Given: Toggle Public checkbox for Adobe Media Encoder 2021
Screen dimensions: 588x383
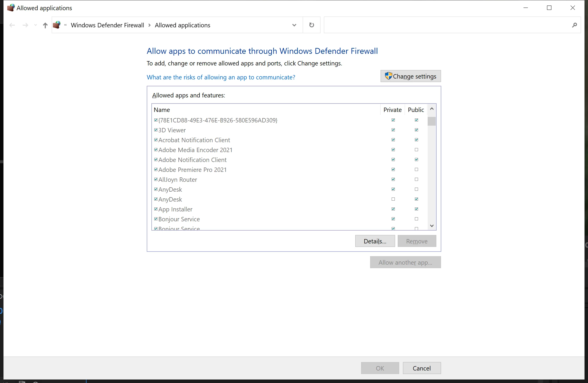Looking at the screenshot, I should (416, 150).
